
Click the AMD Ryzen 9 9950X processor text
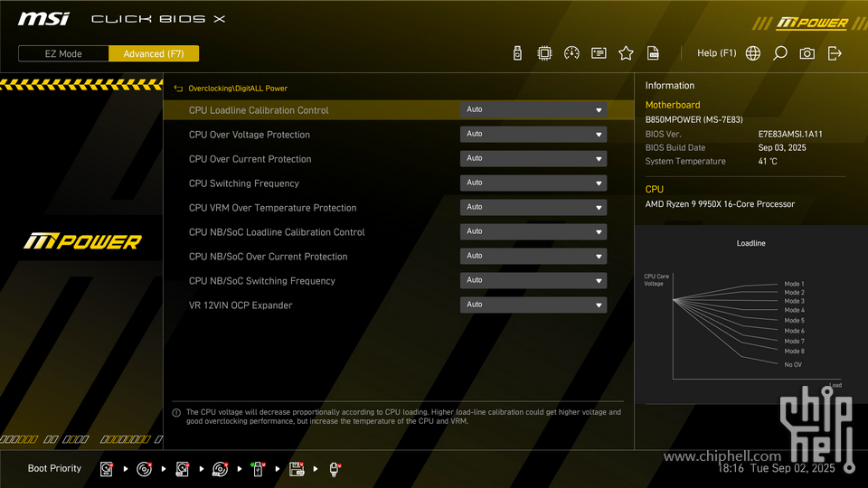pos(720,203)
